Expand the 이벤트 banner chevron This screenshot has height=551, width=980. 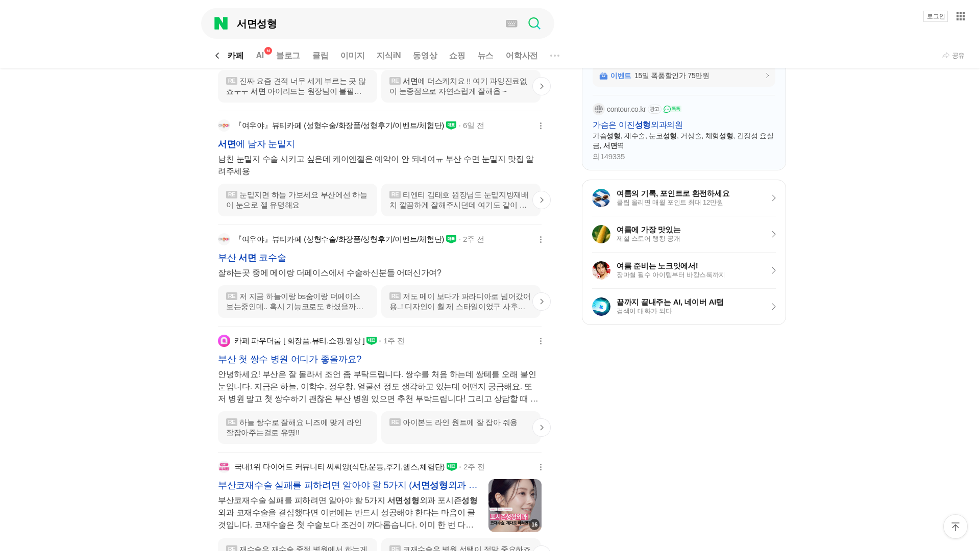tap(767, 76)
